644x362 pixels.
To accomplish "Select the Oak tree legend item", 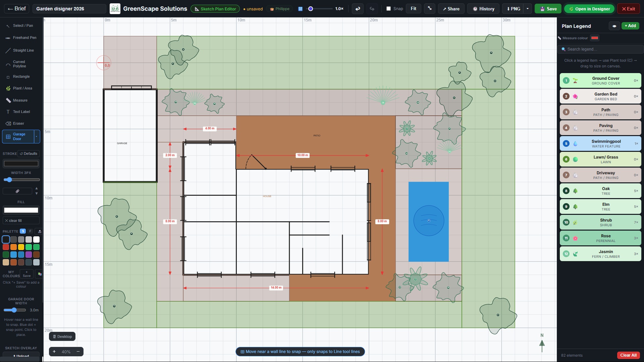I will [x=600, y=191].
